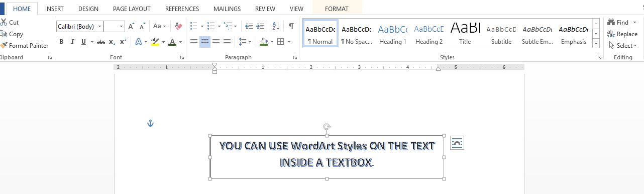Toggle italic formatting
The height and width of the screenshot is (194, 644).
tap(72, 42)
